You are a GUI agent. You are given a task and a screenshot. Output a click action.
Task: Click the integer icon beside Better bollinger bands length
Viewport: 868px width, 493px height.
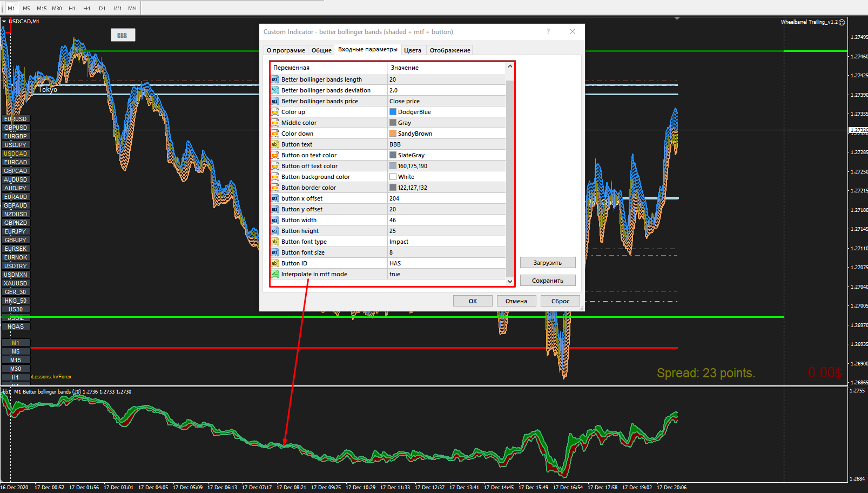point(275,79)
